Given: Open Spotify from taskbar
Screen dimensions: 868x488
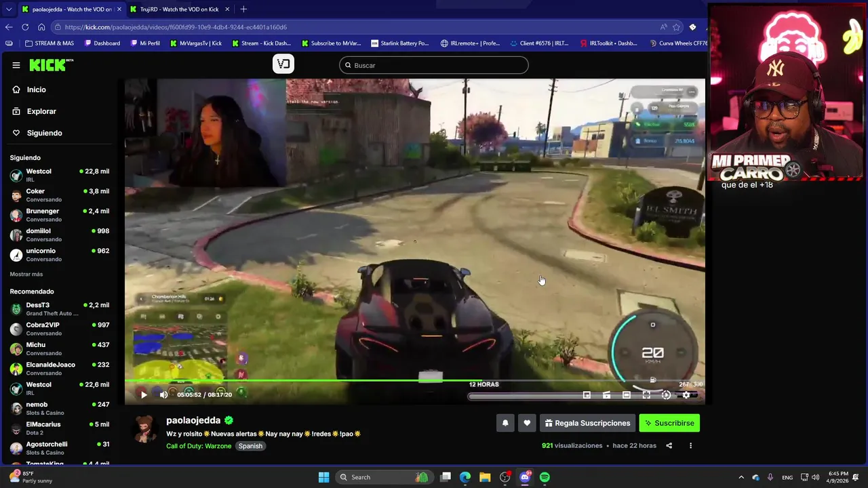Looking at the screenshot, I should [x=545, y=477].
